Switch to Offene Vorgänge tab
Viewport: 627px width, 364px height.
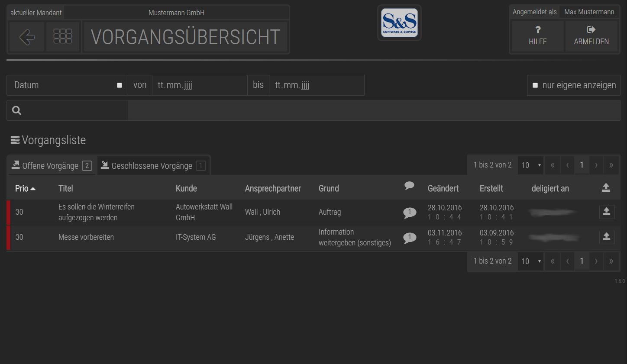pyautogui.click(x=52, y=166)
